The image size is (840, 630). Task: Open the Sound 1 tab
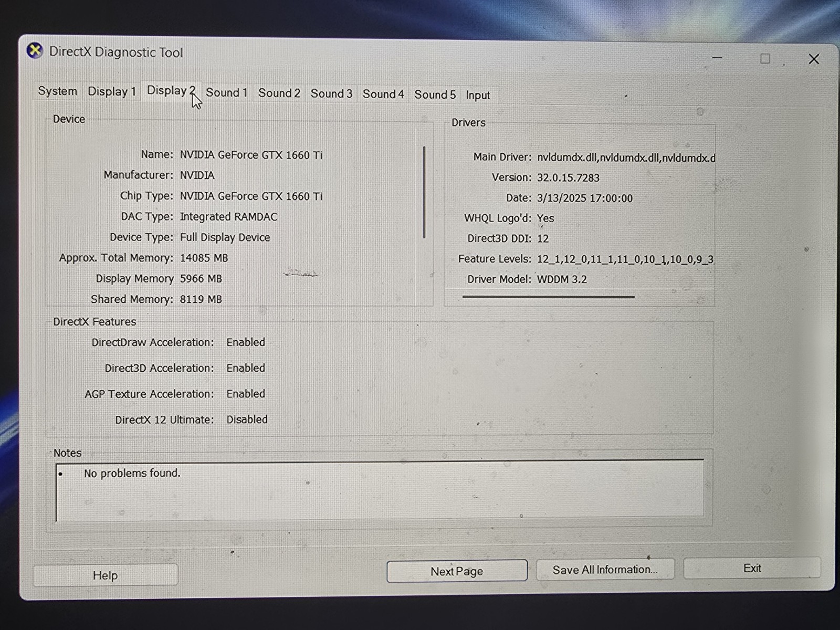[x=226, y=92]
